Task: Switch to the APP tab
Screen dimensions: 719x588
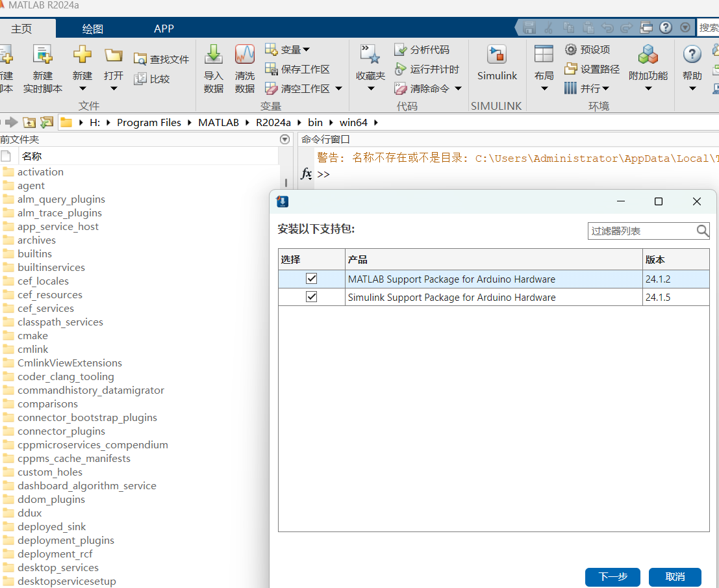Action: [164, 29]
